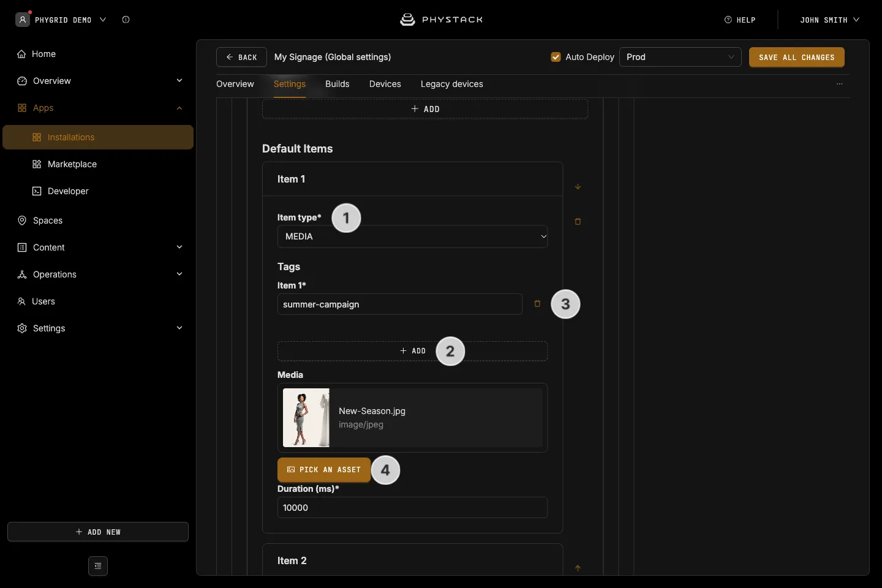
Task: Click the info icon beside Phygrid Demo
Action: point(126,20)
